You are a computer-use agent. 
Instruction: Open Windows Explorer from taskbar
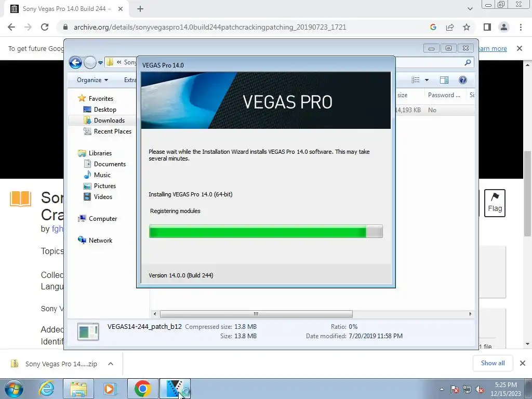(78, 389)
